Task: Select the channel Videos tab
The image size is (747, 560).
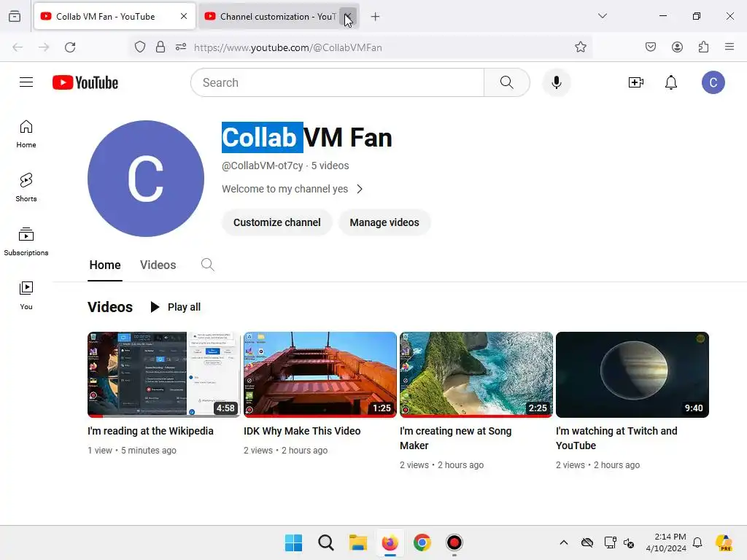Action: pos(158,265)
